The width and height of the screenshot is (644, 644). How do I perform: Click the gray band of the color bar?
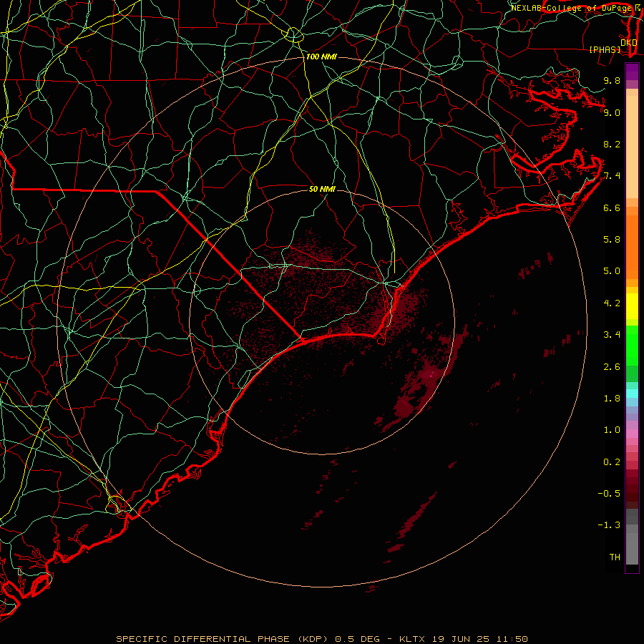(632, 537)
